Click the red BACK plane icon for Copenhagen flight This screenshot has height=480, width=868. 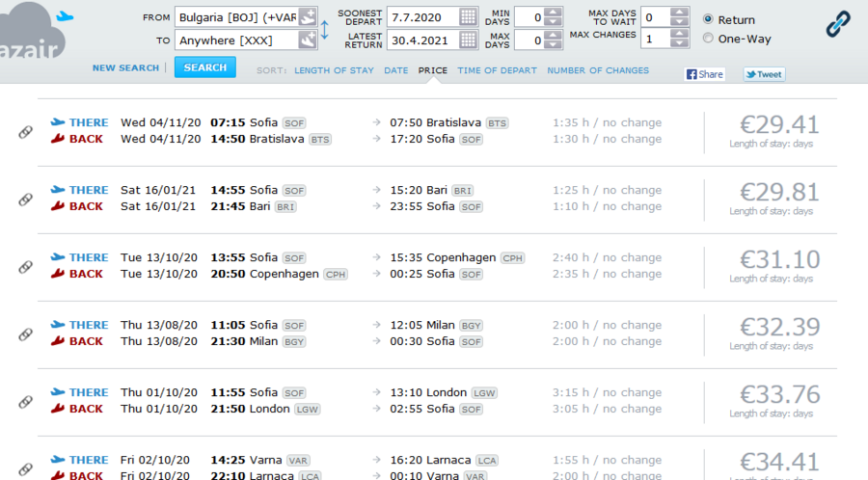tap(58, 274)
